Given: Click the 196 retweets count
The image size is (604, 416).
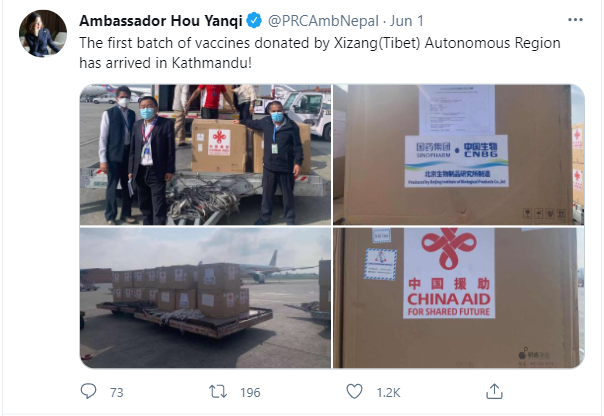Looking at the screenshot, I should point(250,393).
